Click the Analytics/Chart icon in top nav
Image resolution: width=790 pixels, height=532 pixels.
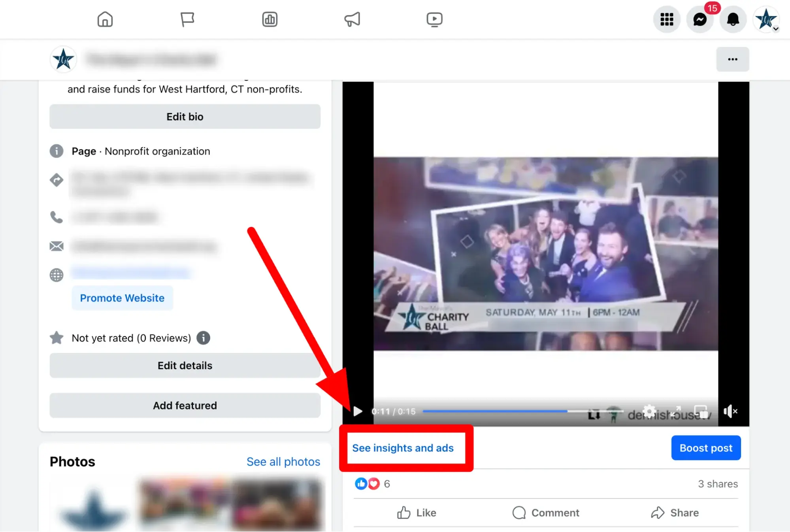coord(270,19)
